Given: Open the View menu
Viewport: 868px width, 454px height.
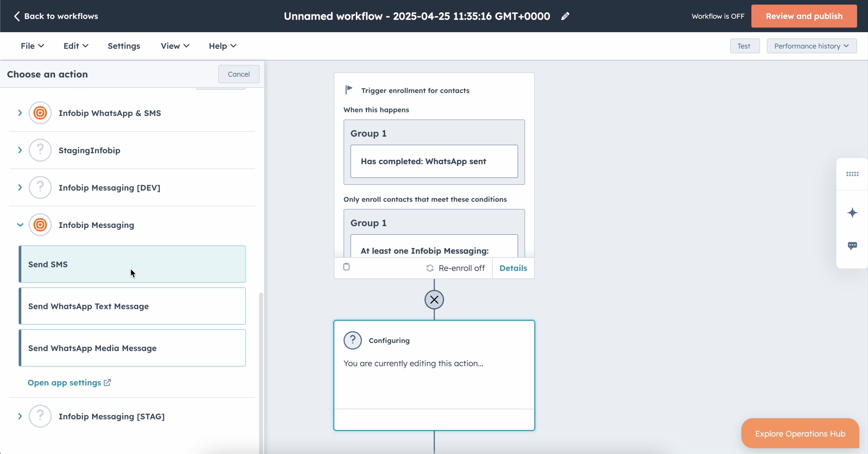Looking at the screenshot, I should click(x=175, y=46).
